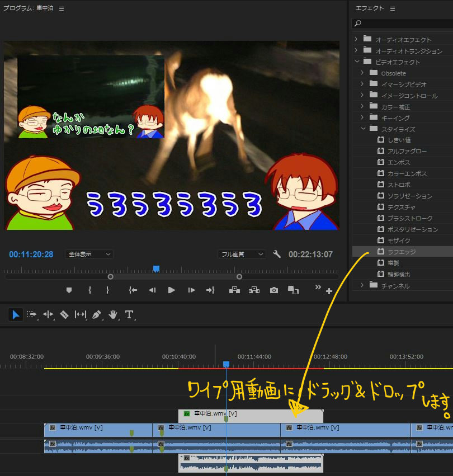This screenshot has height=476, width=453.
Task: Select the Selection tool
Action: tap(15, 314)
